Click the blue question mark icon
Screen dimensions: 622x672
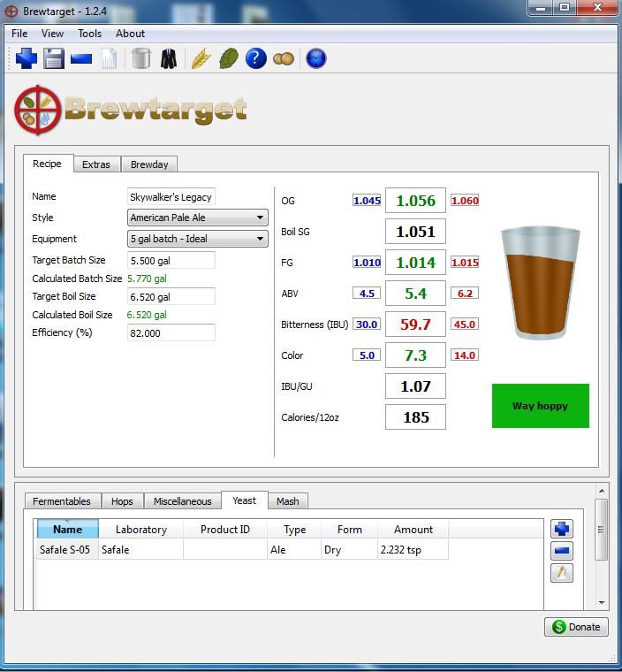tap(255, 58)
